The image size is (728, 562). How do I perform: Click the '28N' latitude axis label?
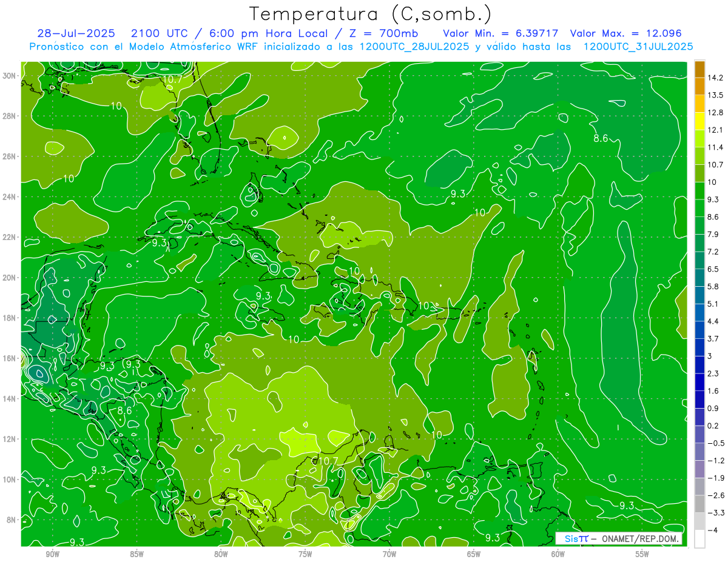(9, 116)
